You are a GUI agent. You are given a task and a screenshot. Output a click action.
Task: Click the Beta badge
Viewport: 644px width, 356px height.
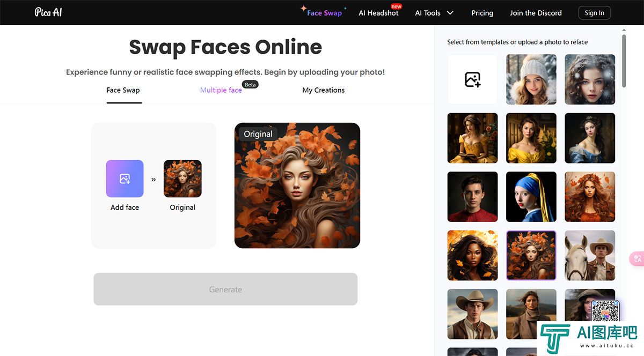250,84
